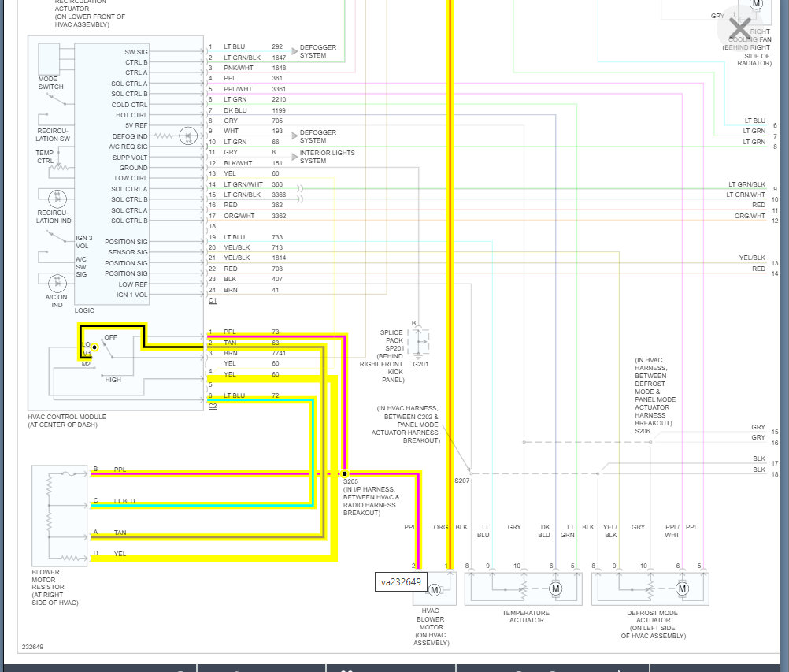
Task: Click the HVAC BLOWER MOTOR caption
Action: pos(432,626)
